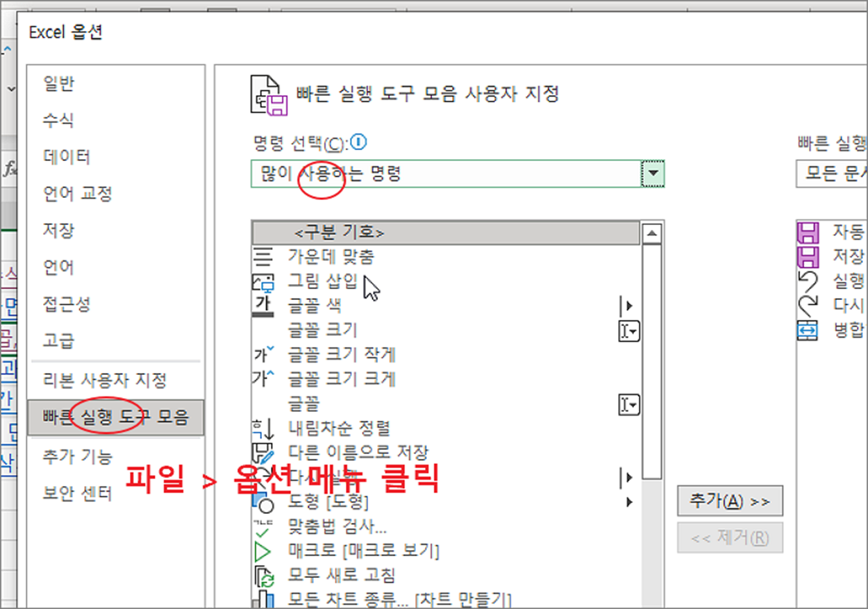
Task: Select the 모두 새로 고침 icon
Action: [x=263, y=576]
